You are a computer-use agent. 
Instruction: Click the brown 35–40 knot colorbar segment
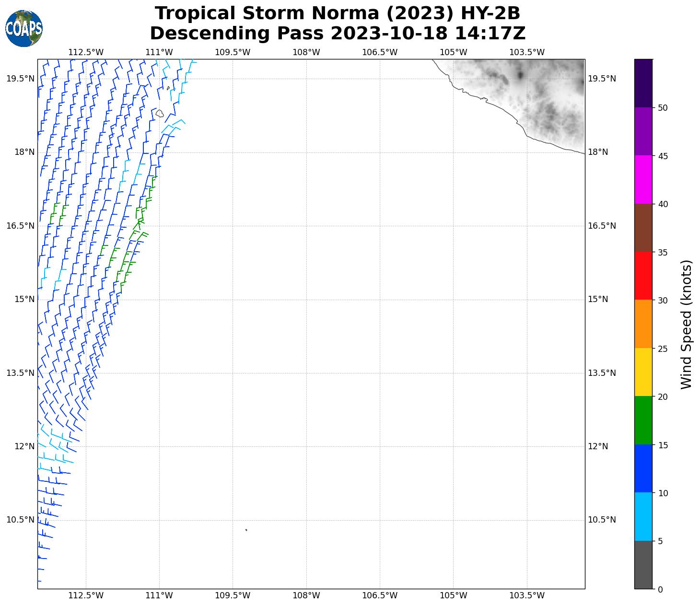click(643, 228)
